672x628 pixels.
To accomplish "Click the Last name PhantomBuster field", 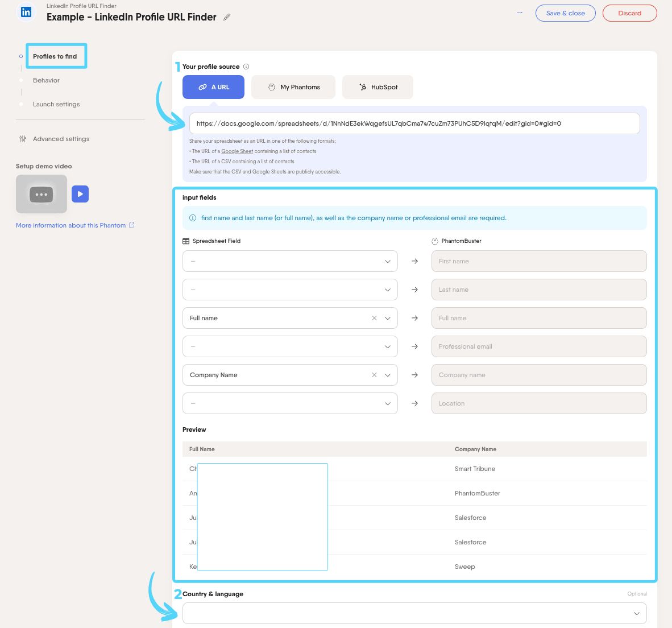I will point(539,290).
